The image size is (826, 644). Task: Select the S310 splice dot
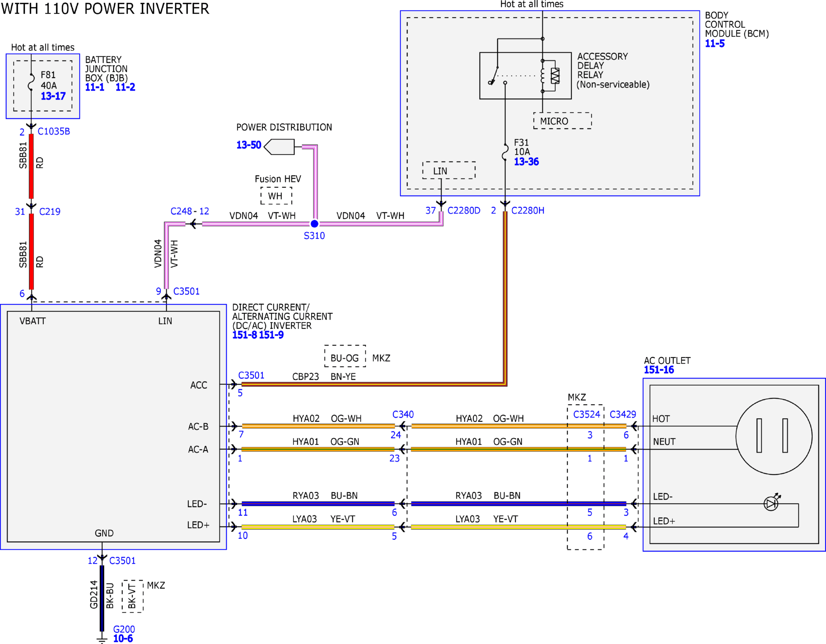tap(315, 223)
